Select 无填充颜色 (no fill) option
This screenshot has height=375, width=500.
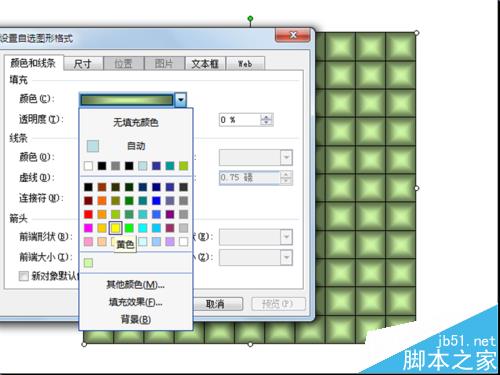pyautogui.click(x=136, y=122)
